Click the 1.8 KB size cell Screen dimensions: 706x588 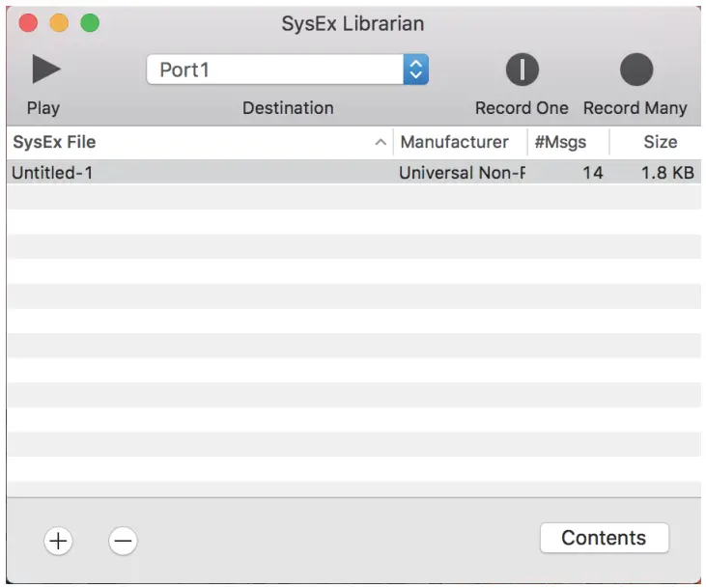pyautogui.click(x=667, y=173)
